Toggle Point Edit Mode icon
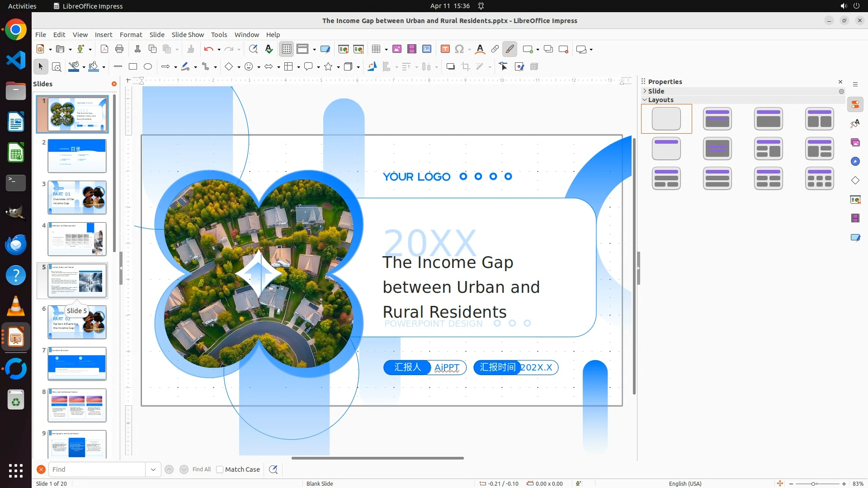Screen dimensions: 868x488 pyautogui.click(x=504, y=67)
